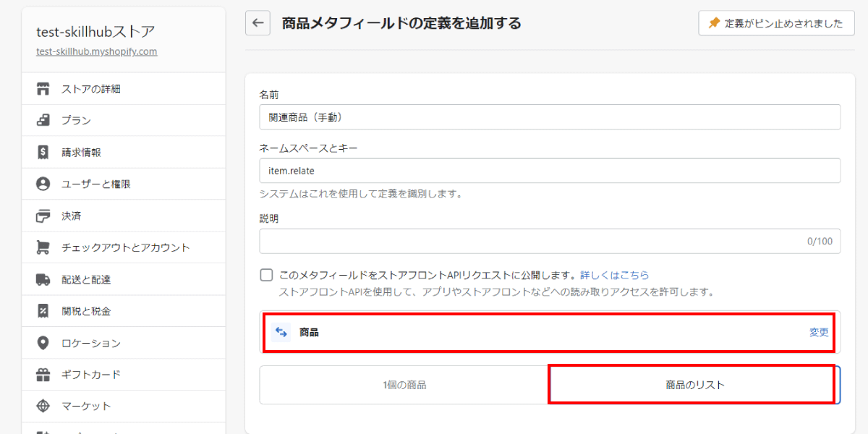
Task: Click the billing (請求情報) receipt icon
Action: coord(43,152)
